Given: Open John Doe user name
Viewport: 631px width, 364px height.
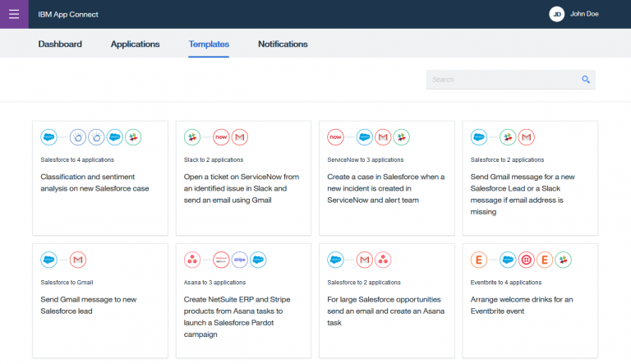Looking at the screenshot, I should coord(584,14).
